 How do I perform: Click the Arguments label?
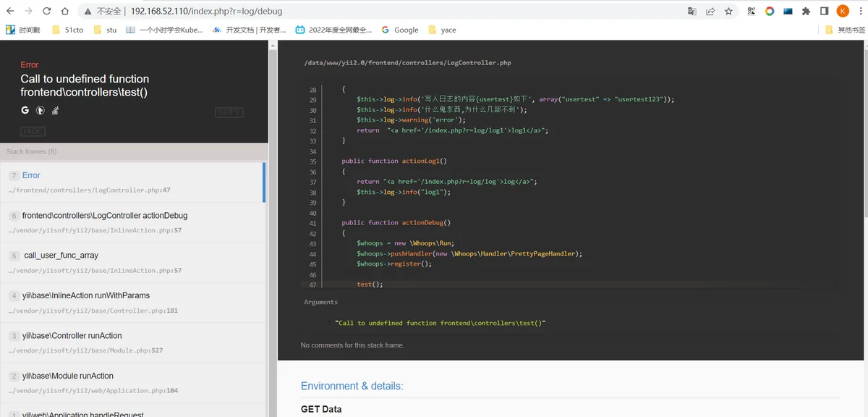320,302
